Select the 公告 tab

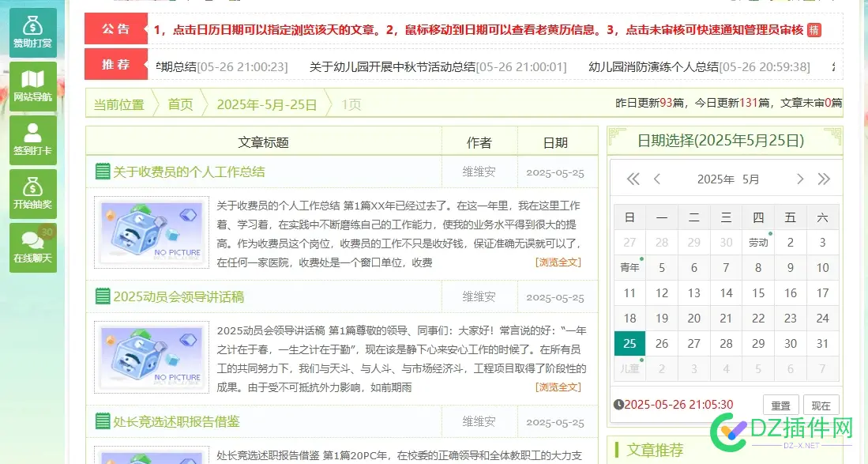(x=115, y=29)
